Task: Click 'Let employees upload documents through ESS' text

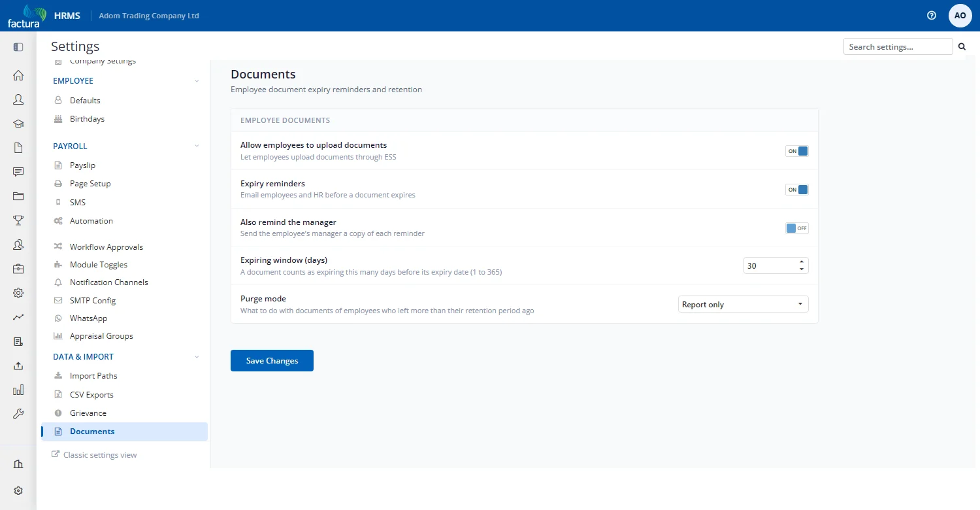Action: tap(318, 157)
